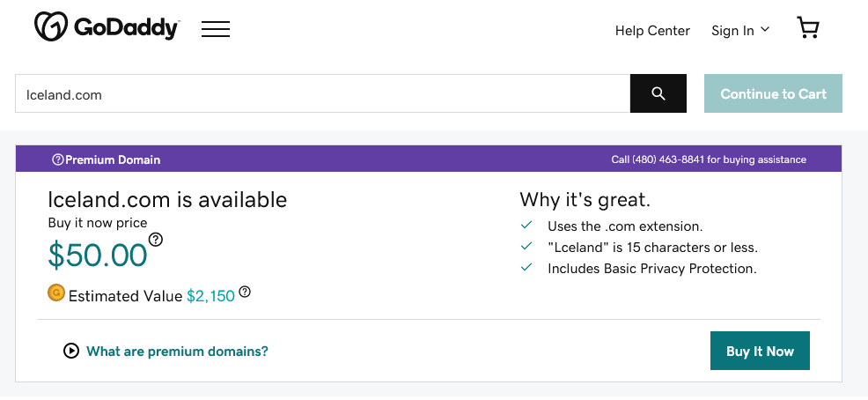868x400 pixels.
Task: Click the Premium Domain banner label
Action: tap(113, 159)
